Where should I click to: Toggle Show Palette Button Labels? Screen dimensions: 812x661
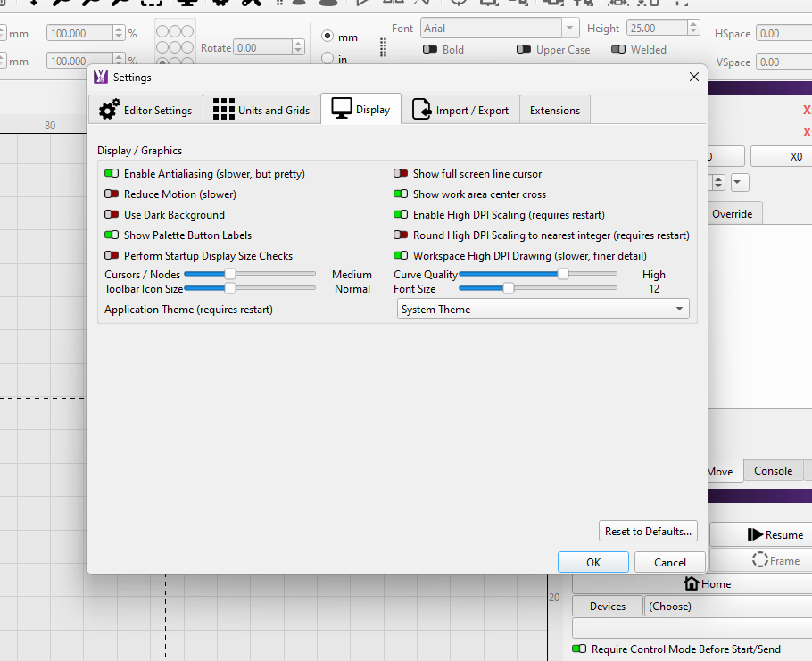pyautogui.click(x=112, y=235)
